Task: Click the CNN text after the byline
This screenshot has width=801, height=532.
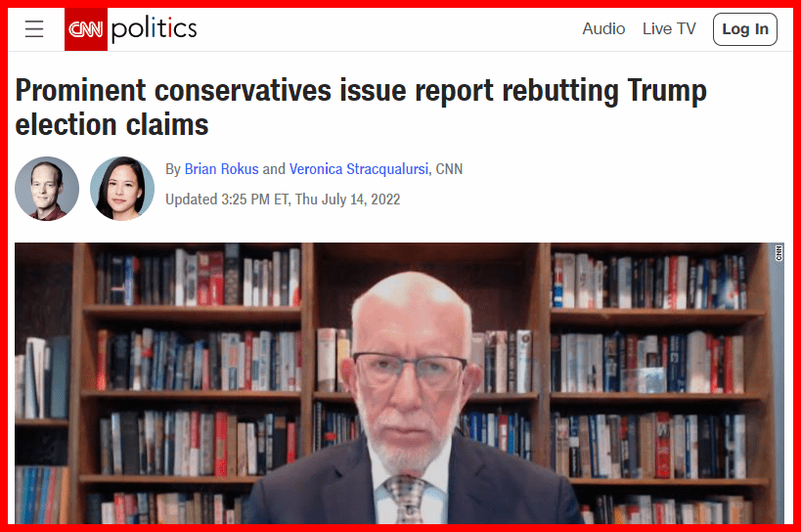Action: [449, 169]
